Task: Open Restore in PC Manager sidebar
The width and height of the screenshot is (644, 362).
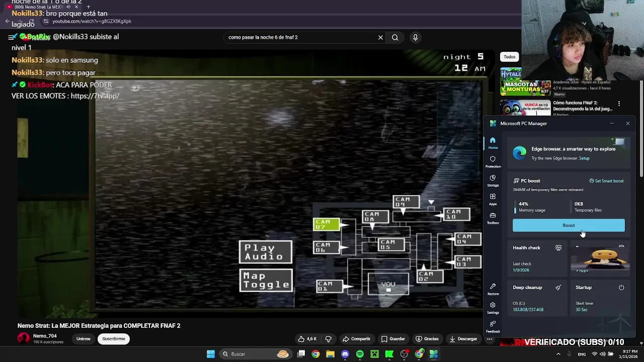Action: click(x=493, y=289)
